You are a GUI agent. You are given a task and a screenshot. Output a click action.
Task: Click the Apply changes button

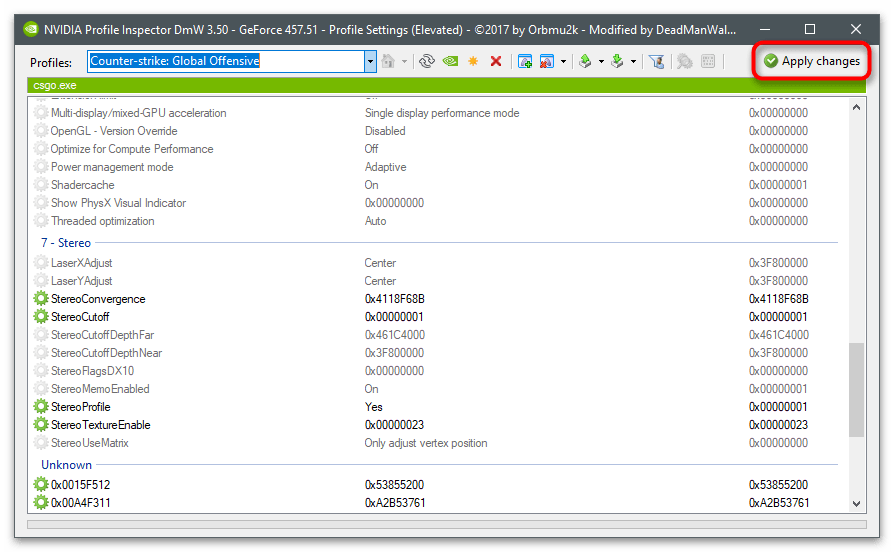point(811,61)
